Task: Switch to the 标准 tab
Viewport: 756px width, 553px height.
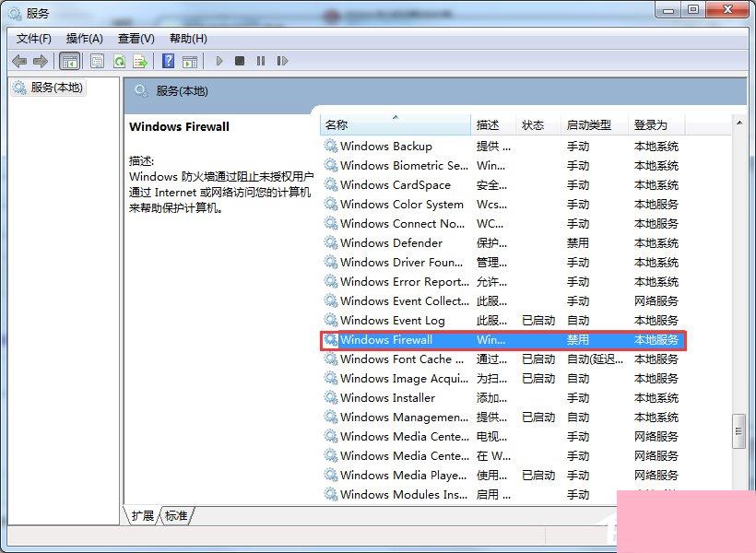Action: coord(176,515)
